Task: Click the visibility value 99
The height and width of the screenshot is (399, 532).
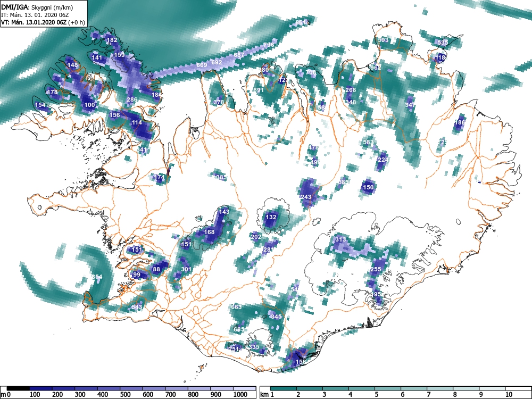Action: [137, 275]
